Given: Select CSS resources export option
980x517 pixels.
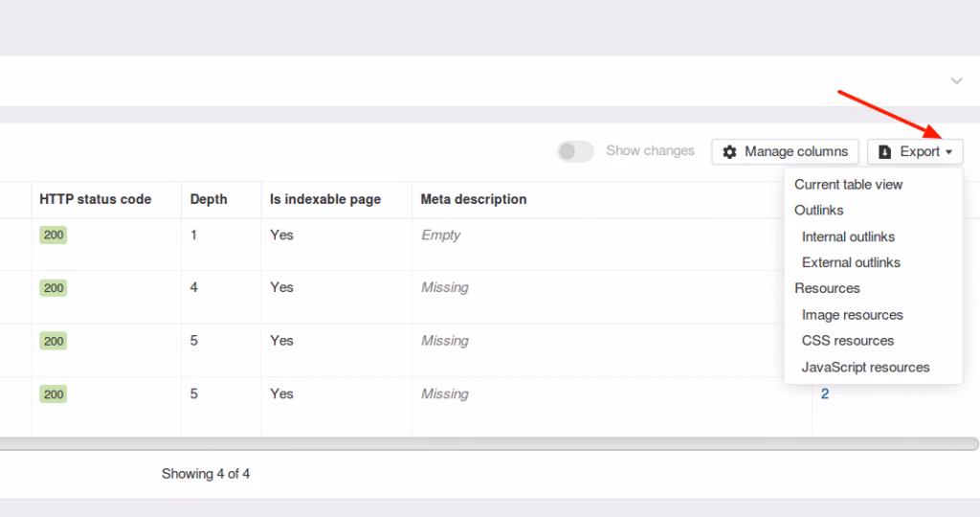Looking at the screenshot, I should coord(847,341).
